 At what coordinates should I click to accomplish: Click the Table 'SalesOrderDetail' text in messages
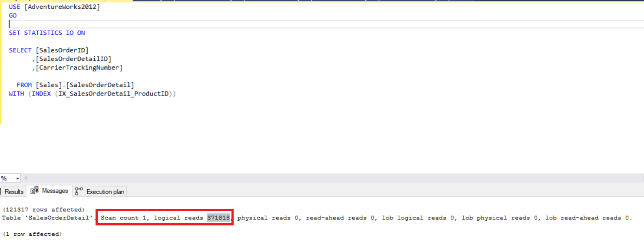coord(49,218)
